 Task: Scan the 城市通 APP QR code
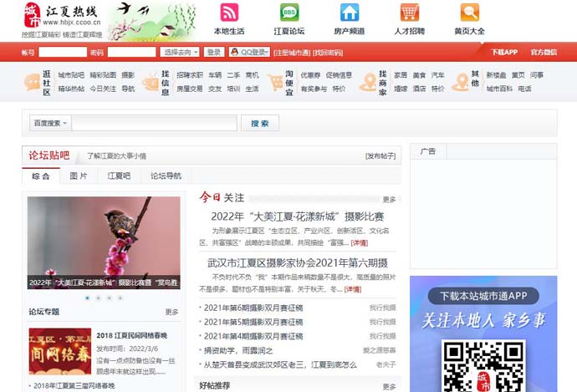point(483,366)
